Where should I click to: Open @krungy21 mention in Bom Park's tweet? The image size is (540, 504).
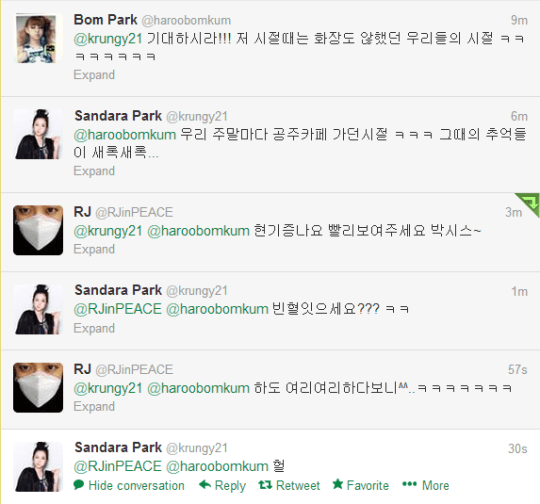[108, 39]
